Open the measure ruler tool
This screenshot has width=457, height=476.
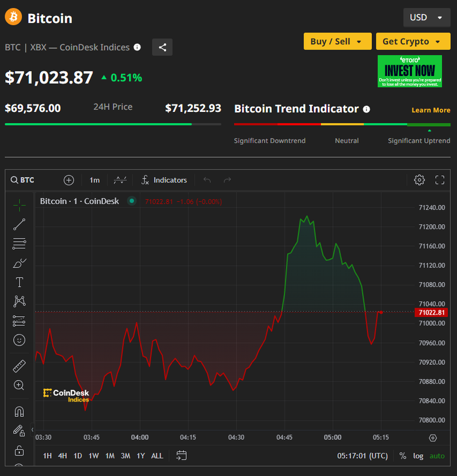click(x=19, y=366)
